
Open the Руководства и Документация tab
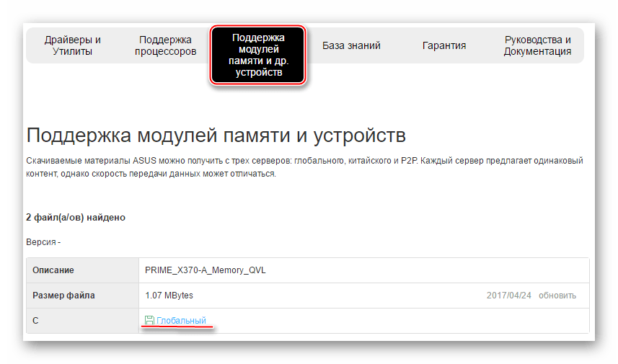pos(537,45)
